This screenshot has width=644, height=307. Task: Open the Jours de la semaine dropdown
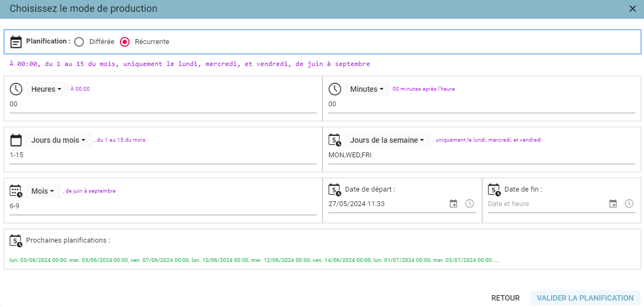[387, 140]
